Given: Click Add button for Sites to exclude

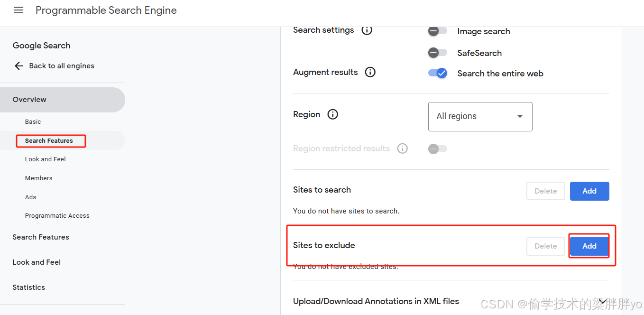Looking at the screenshot, I should pyautogui.click(x=589, y=246).
